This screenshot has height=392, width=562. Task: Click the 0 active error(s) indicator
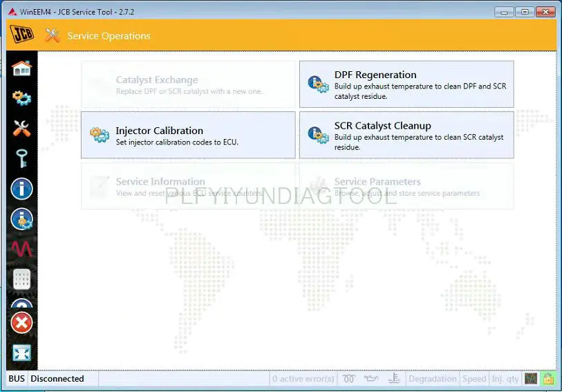303,379
